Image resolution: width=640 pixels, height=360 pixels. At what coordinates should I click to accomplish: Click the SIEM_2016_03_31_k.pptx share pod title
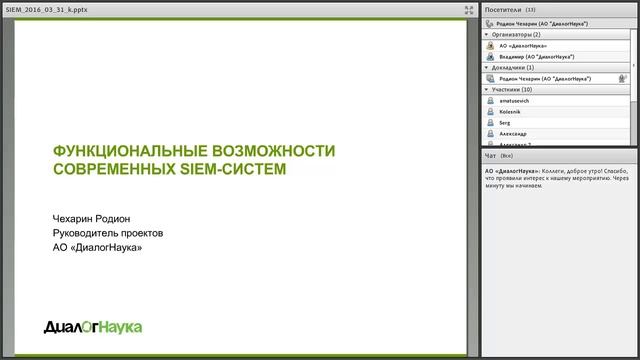tap(47, 9)
